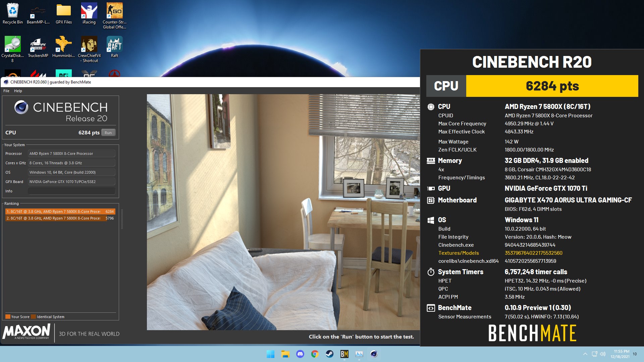Click the Windows OS icon in BenchMate
The height and width of the screenshot is (362, 644).
click(x=431, y=220)
